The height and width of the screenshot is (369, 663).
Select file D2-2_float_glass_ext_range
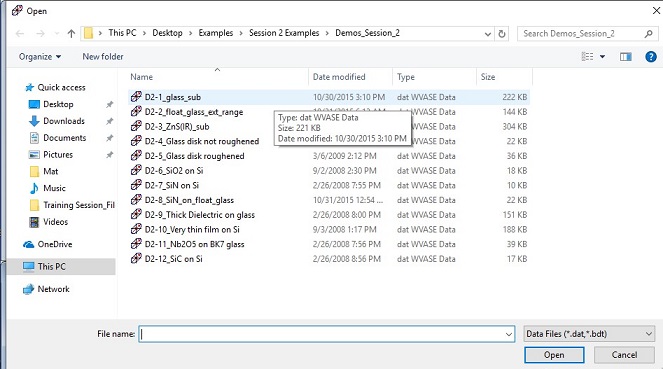[x=194, y=112]
